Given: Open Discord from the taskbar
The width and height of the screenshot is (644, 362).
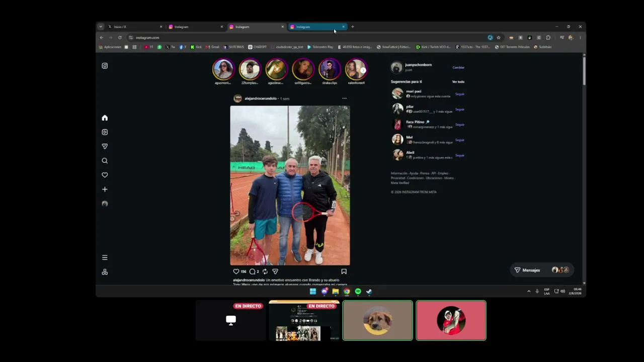Looking at the screenshot, I should point(325,292).
